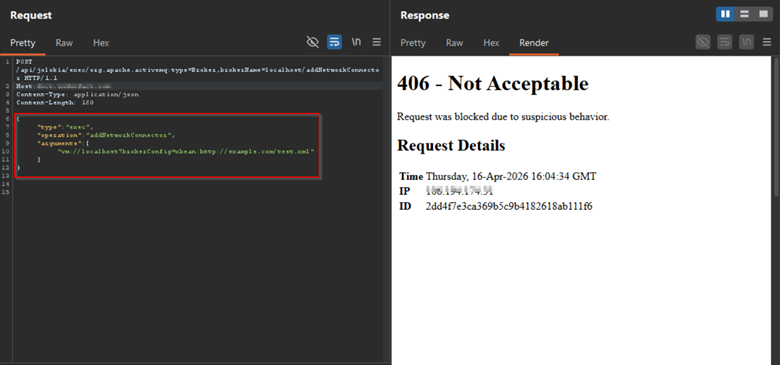This screenshot has width=780, height=365.
Task: Toggle hidden characters eye icon in Response
Action: click(702, 42)
